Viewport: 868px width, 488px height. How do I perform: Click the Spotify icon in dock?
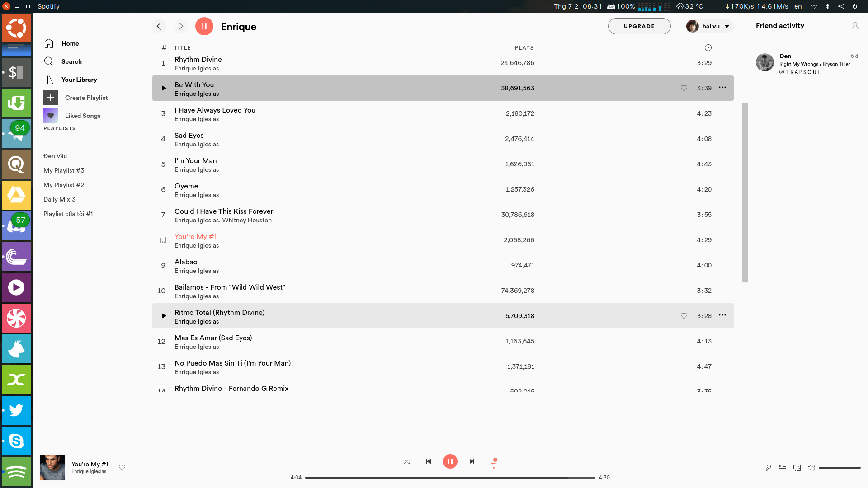(16, 472)
